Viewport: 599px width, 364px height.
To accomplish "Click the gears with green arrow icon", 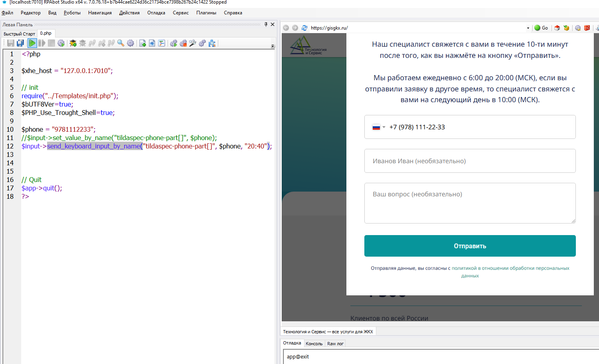I will pos(174,43).
